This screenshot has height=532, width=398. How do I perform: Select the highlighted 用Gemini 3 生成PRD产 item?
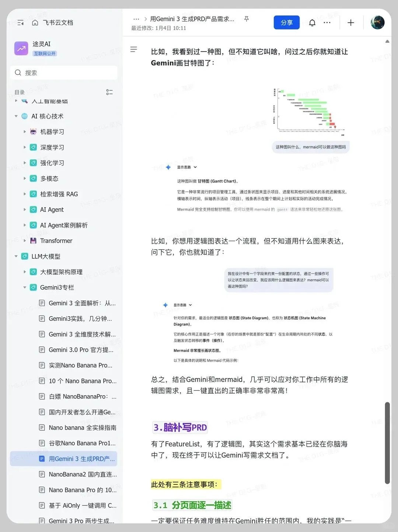[x=64, y=459]
